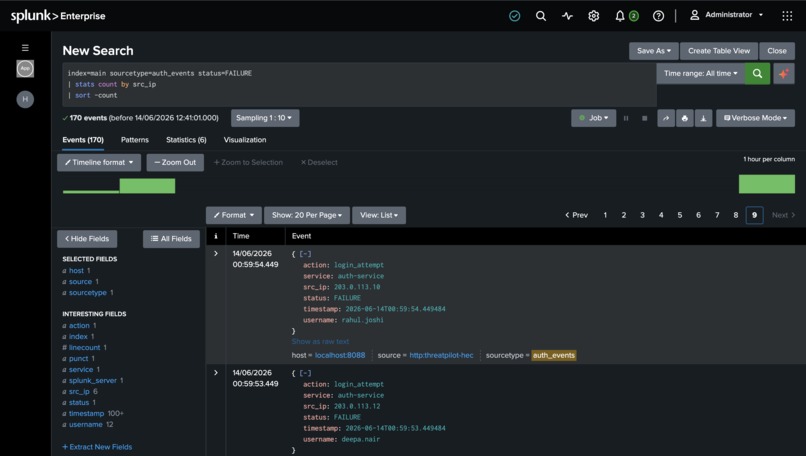Open the Format dropdown

pyautogui.click(x=234, y=215)
